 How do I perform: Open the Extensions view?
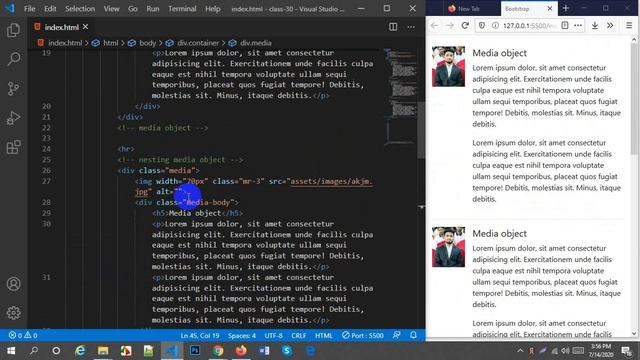(13, 147)
